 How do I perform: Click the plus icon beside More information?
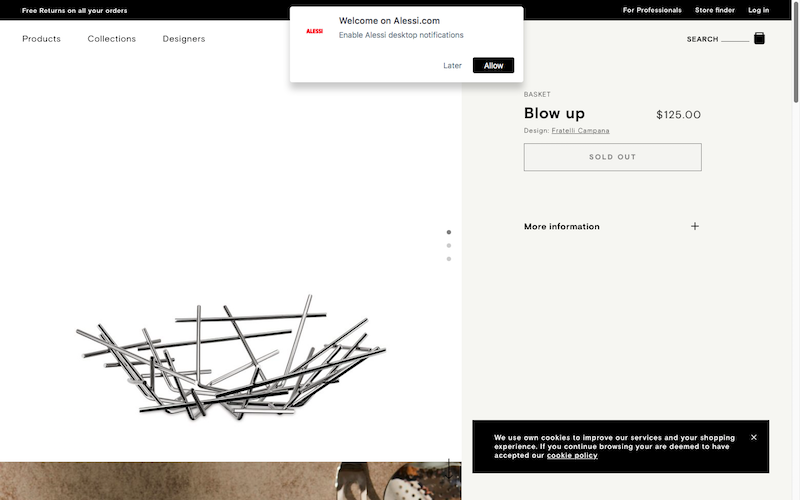[695, 226]
